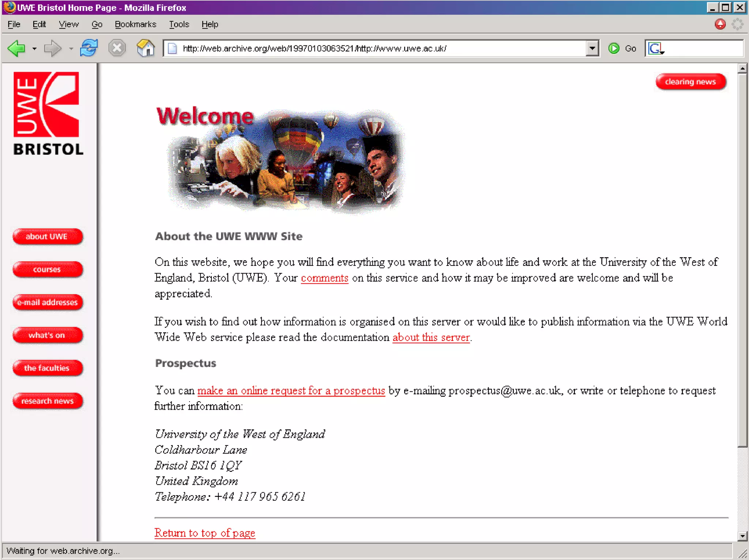Image resolution: width=749 pixels, height=560 pixels.
Task: Reload the page with the refresh icon
Action: coord(89,48)
